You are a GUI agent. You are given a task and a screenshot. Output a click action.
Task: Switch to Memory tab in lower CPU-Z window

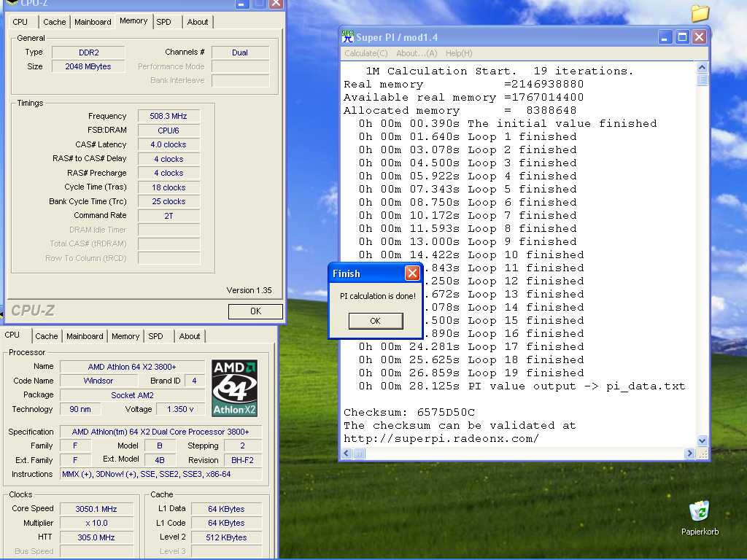coord(125,336)
